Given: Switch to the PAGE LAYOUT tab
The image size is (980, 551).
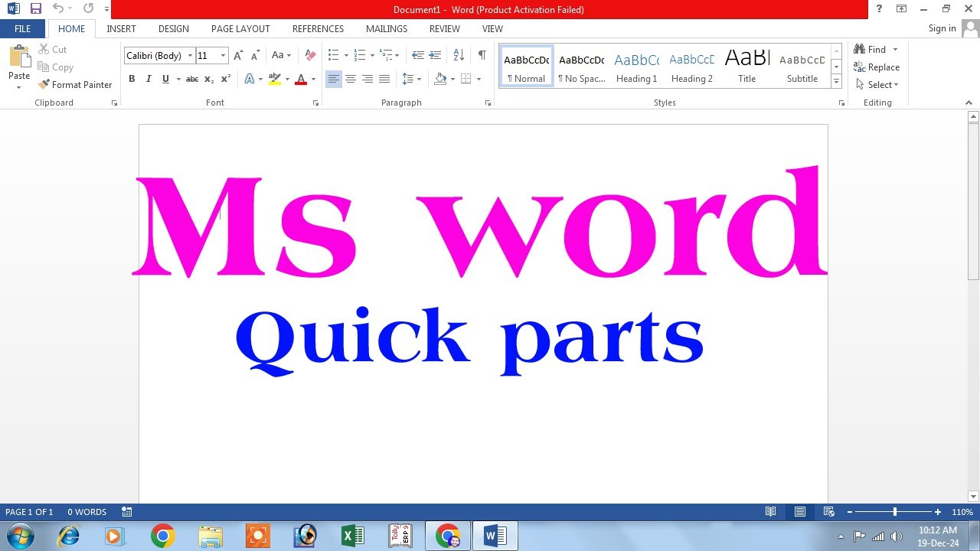Looking at the screenshot, I should click(240, 28).
